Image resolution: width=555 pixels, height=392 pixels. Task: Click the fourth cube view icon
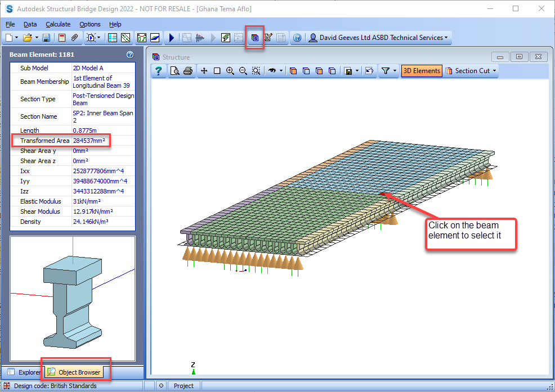[x=332, y=71]
